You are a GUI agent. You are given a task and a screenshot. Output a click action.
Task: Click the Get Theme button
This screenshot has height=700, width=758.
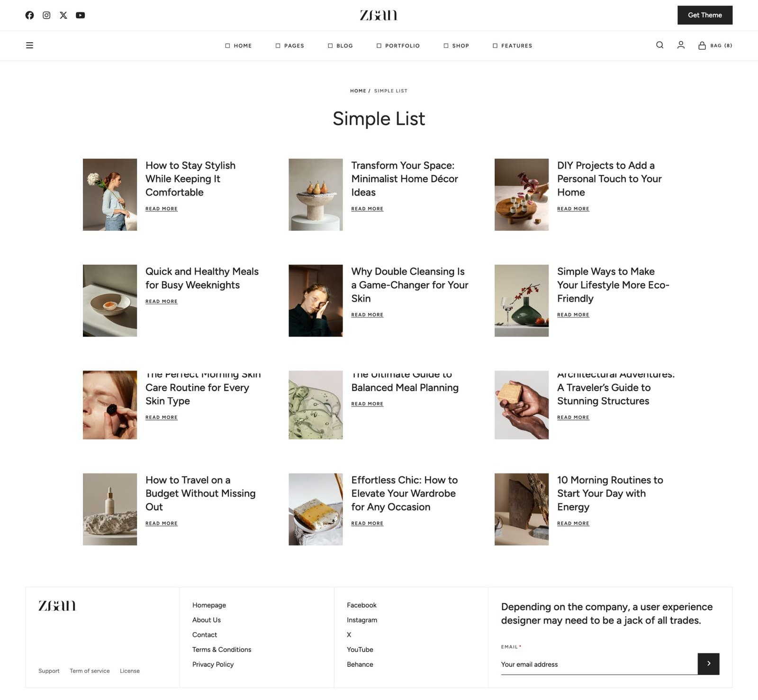click(704, 15)
